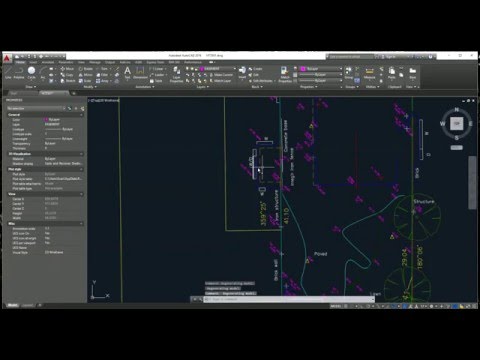Select the Arc tool
Image resolution: width=480 pixels, height=360 pixels.
[x=43, y=73]
